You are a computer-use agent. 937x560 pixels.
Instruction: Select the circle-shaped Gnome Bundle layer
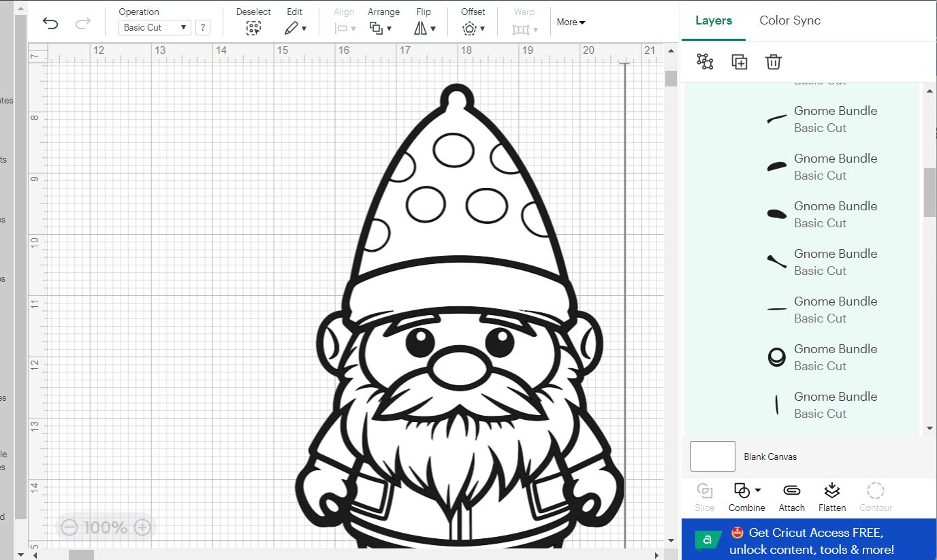[777, 357]
